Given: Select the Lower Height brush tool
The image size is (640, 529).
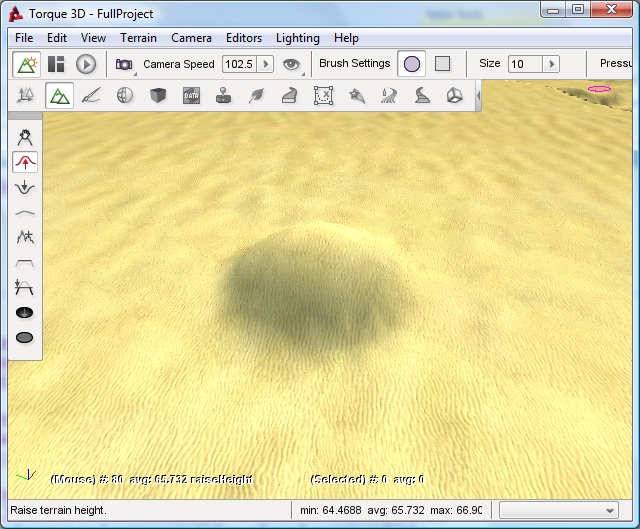Looking at the screenshot, I should [25, 187].
